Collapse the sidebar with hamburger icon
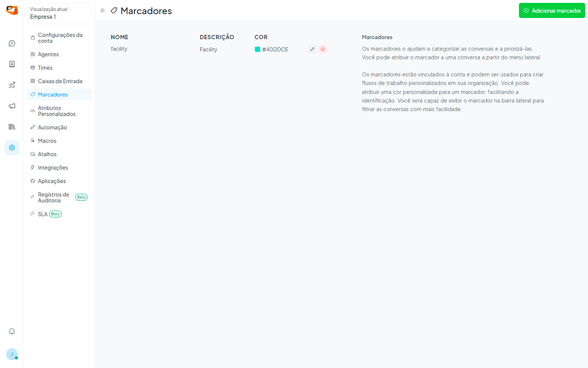Viewport: 588px width, 368px height. tap(102, 11)
